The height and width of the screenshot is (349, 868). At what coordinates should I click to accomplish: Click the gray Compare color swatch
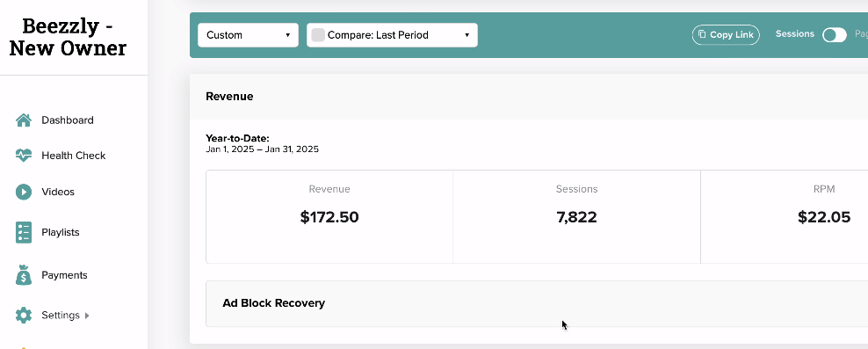[318, 35]
